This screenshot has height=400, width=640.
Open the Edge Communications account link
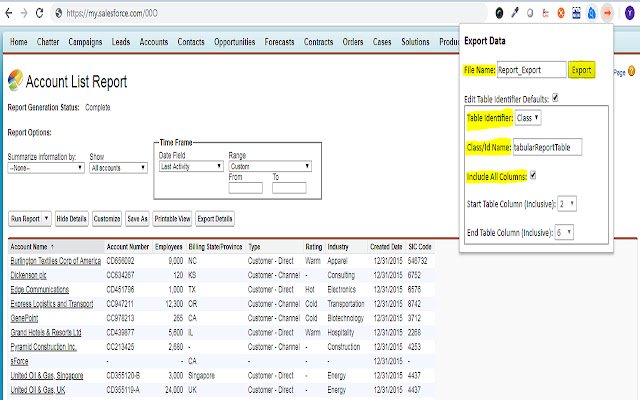(40, 289)
